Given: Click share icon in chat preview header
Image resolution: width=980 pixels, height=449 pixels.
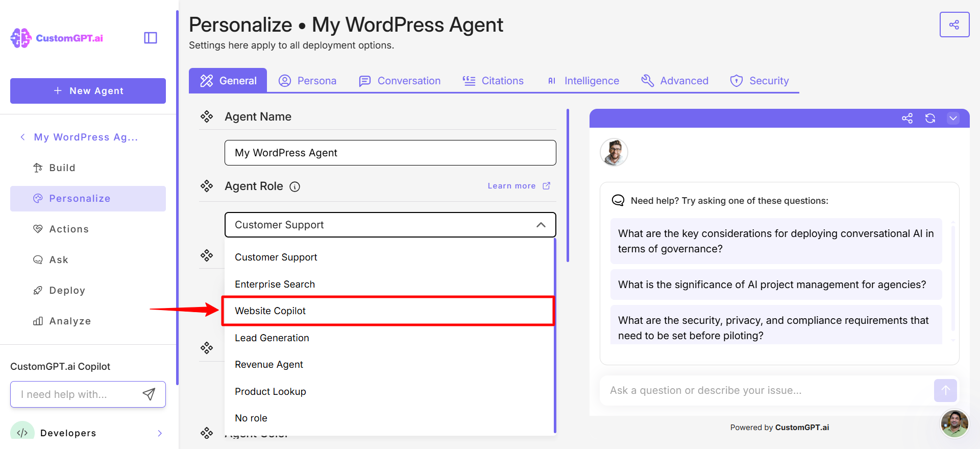Looking at the screenshot, I should pos(907,119).
